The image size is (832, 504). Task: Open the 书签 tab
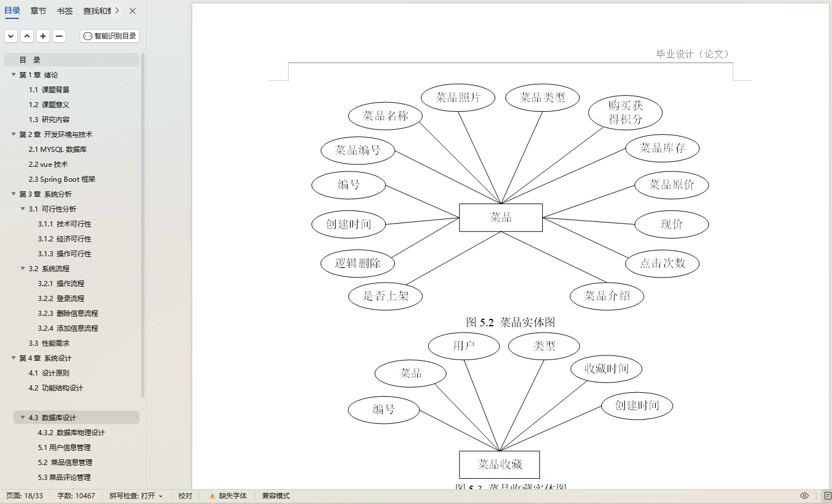pyautogui.click(x=65, y=11)
